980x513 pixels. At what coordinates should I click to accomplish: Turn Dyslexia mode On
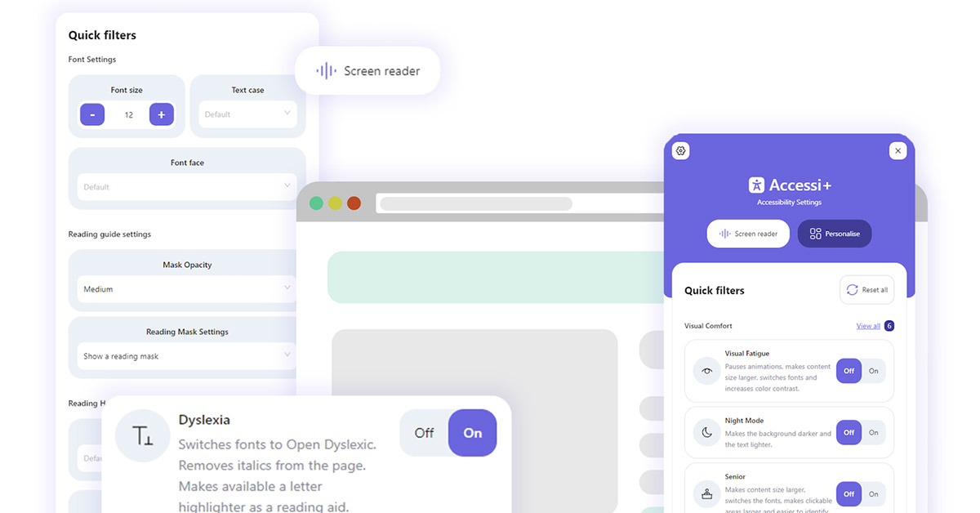click(x=473, y=433)
